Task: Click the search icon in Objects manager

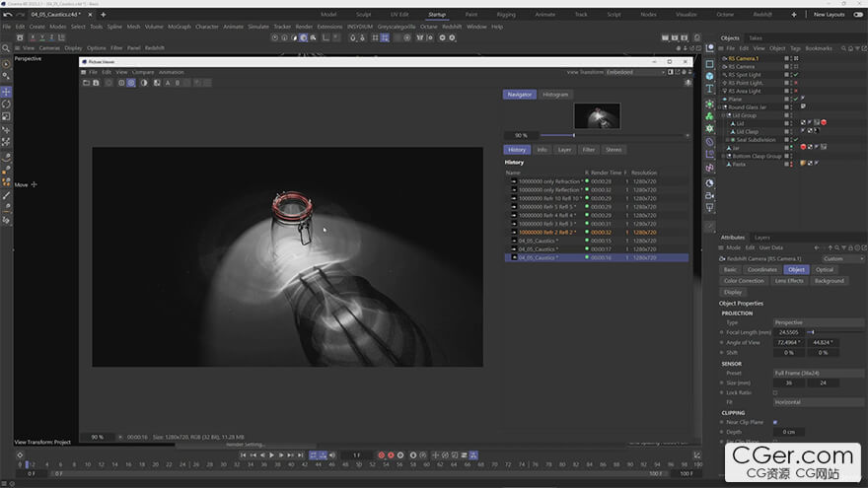Action: (x=843, y=48)
